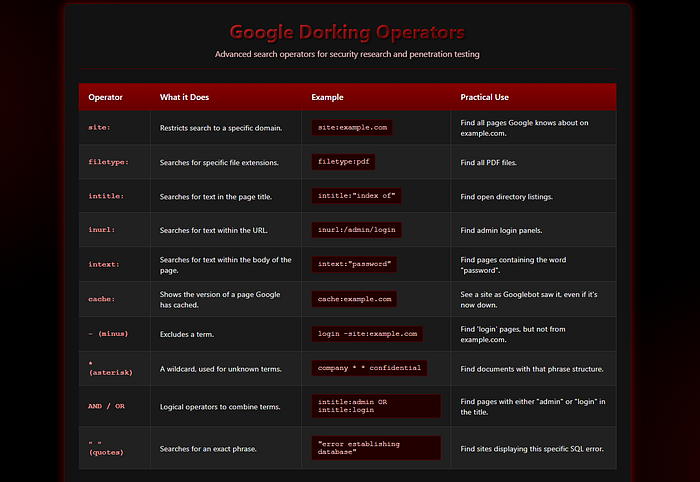This screenshot has width=700, height=482.
Task: Click the site:example.com code example
Action: (x=352, y=128)
